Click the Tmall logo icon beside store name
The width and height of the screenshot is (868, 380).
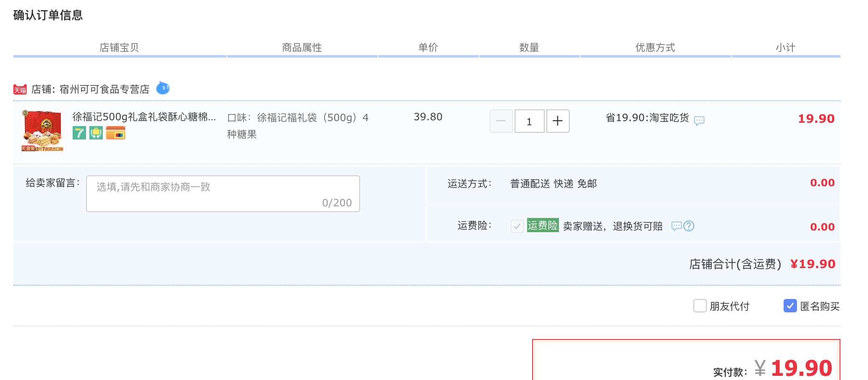20,89
